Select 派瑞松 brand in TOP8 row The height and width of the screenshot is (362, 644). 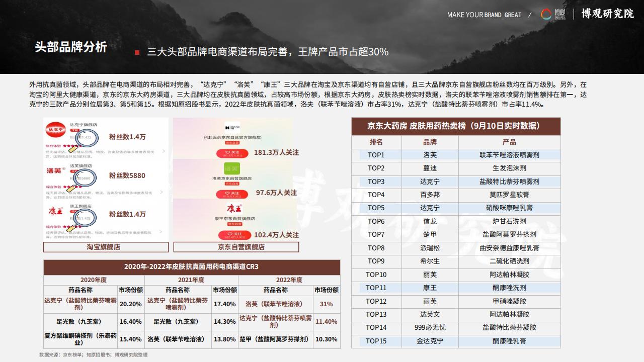click(430, 248)
